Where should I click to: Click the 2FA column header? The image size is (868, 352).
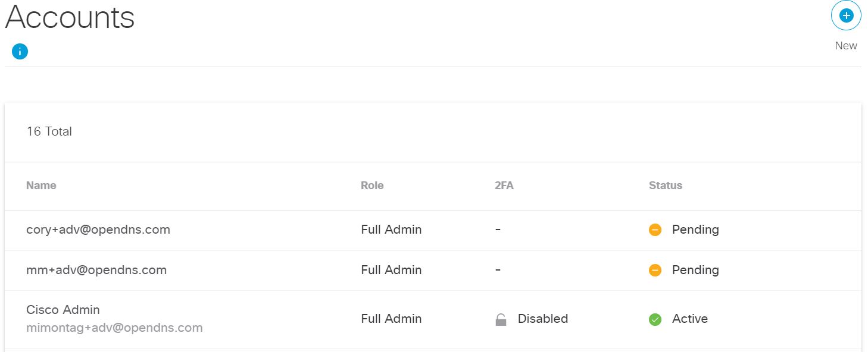(504, 186)
